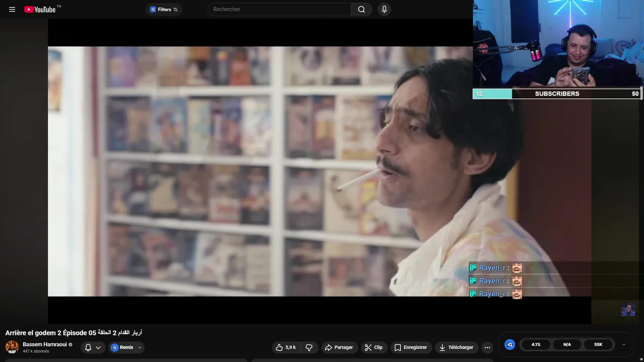Click the small avatar thumbnail near chat
Screen dimensions: 644x362
click(x=628, y=310)
